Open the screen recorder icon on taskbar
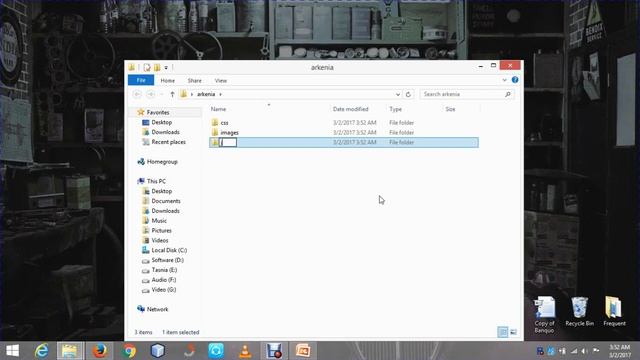This screenshot has height=360, width=640. 274,351
